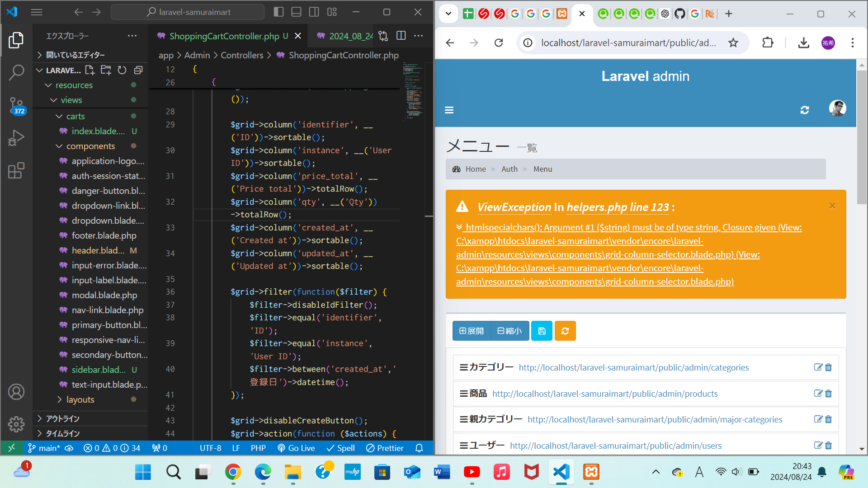The height and width of the screenshot is (488, 868).
Task: Collapse the views folder
Action: pyautogui.click(x=71, y=100)
